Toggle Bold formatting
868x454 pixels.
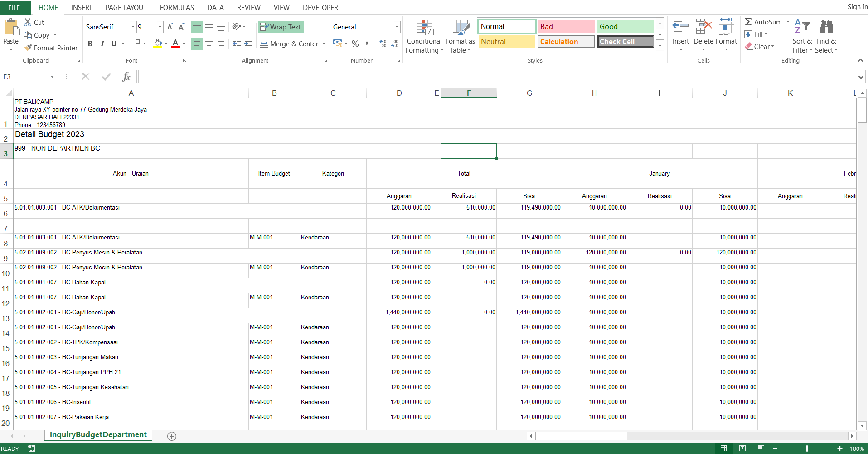pyautogui.click(x=90, y=44)
